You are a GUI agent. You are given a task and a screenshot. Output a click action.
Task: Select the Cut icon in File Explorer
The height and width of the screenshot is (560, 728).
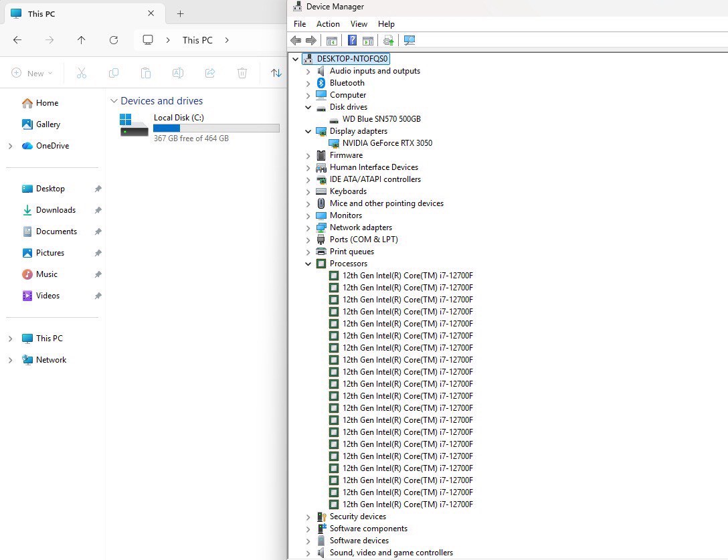click(82, 73)
